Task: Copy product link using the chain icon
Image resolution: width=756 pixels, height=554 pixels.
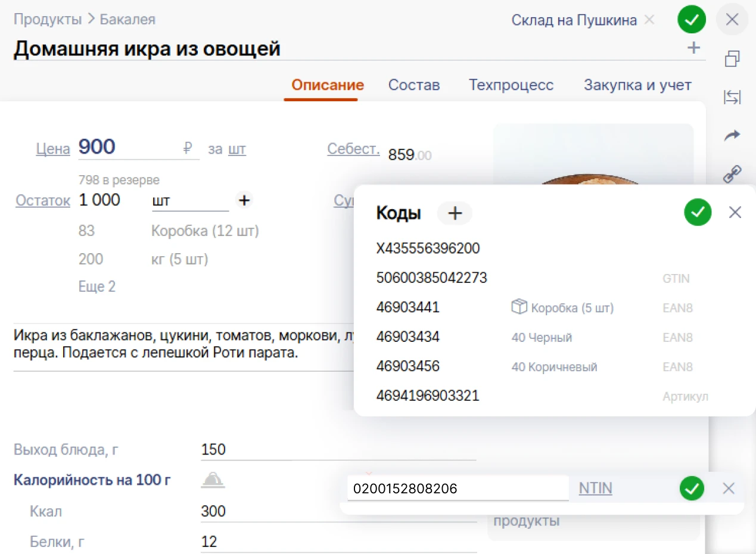Action: tap(732, 173)
